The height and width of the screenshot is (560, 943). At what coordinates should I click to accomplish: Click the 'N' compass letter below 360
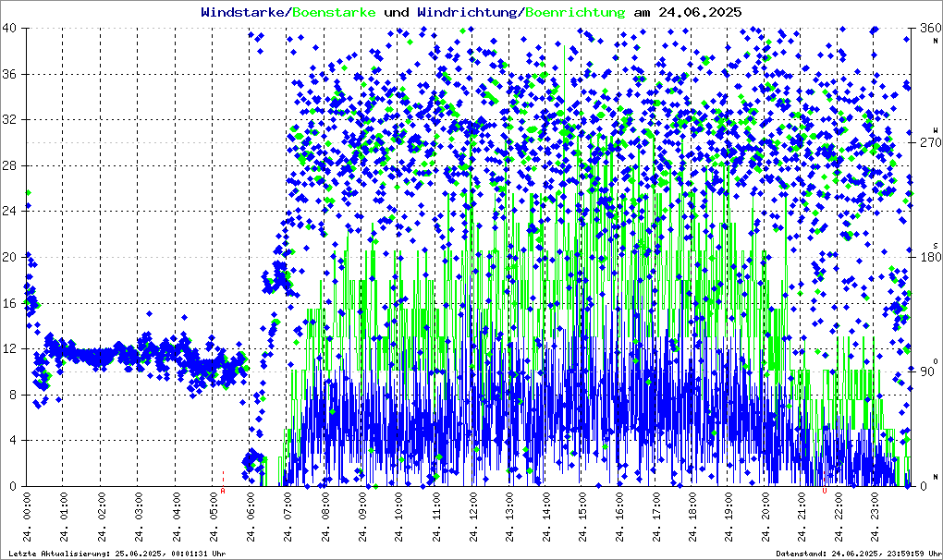coord(936,41)
